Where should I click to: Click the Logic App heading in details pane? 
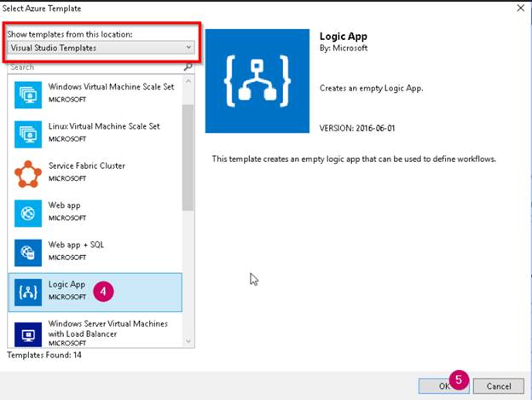coord(344,37)
